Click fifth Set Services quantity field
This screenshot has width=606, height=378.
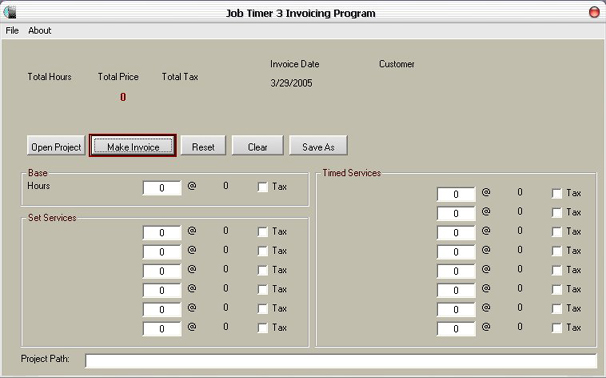click(162, 310)
